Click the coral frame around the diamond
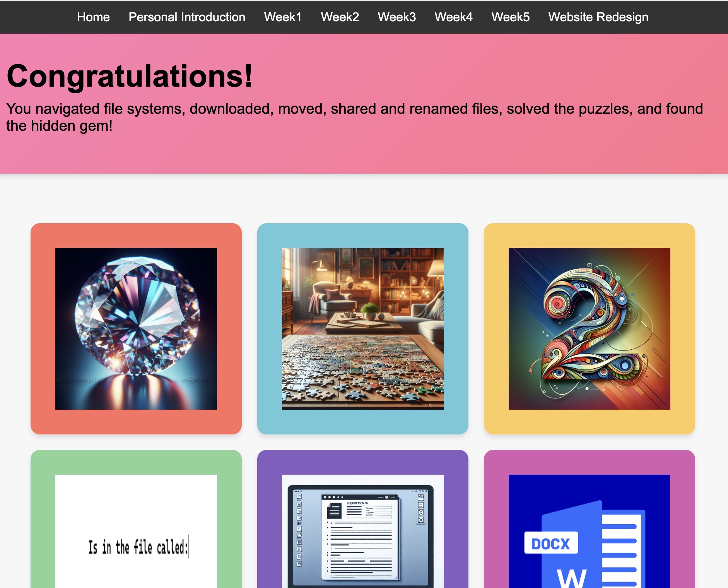The width and height of the screenshot is (728, 588). pos(43,329)
